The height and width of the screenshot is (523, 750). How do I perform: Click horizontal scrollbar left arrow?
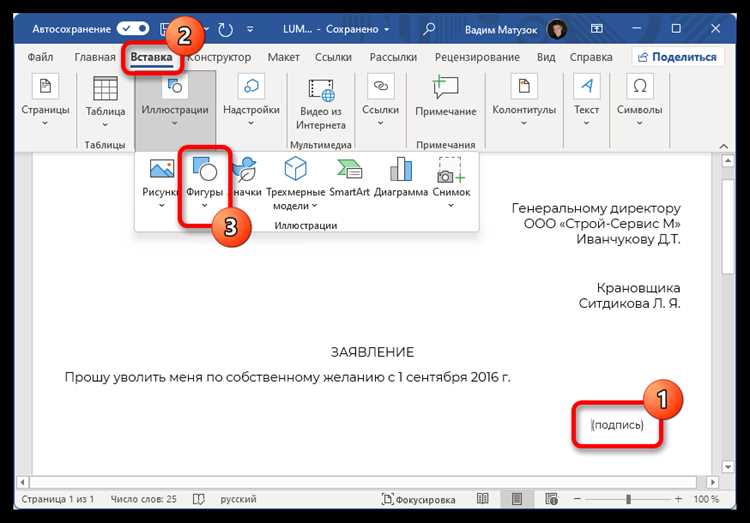22,482
